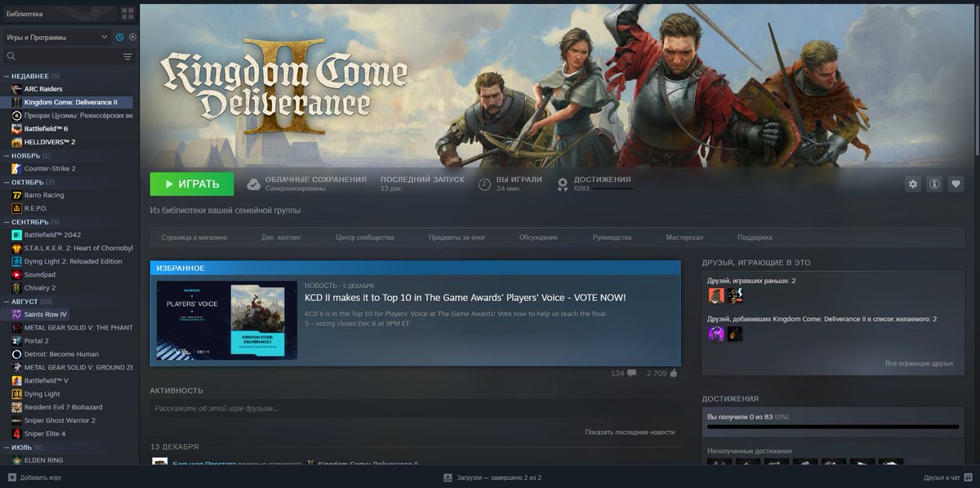Open advanced filter options icon
The image size is (980, 488).
tap(127, 56)
